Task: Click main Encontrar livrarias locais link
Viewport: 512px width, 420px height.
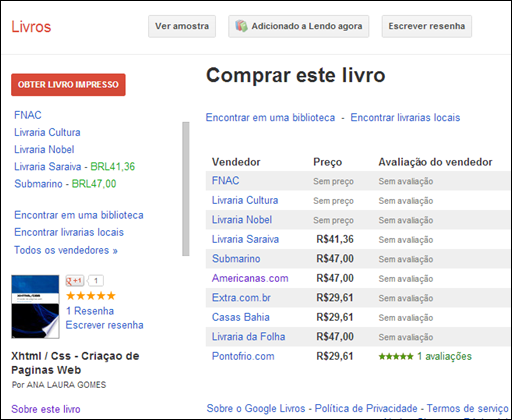Action: 405,118
